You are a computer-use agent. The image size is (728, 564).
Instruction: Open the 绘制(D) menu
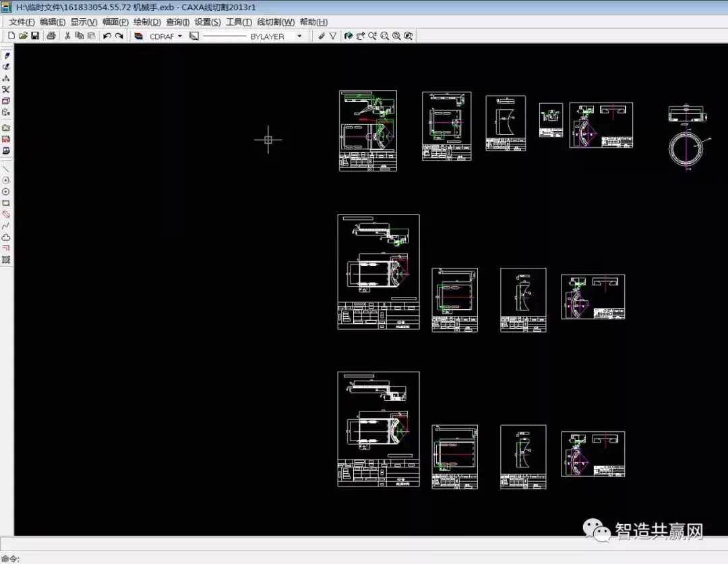(147, 22)
